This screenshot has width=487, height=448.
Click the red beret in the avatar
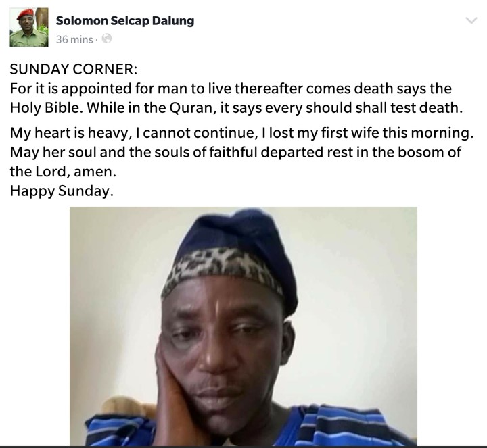click(x=25, y=14)
